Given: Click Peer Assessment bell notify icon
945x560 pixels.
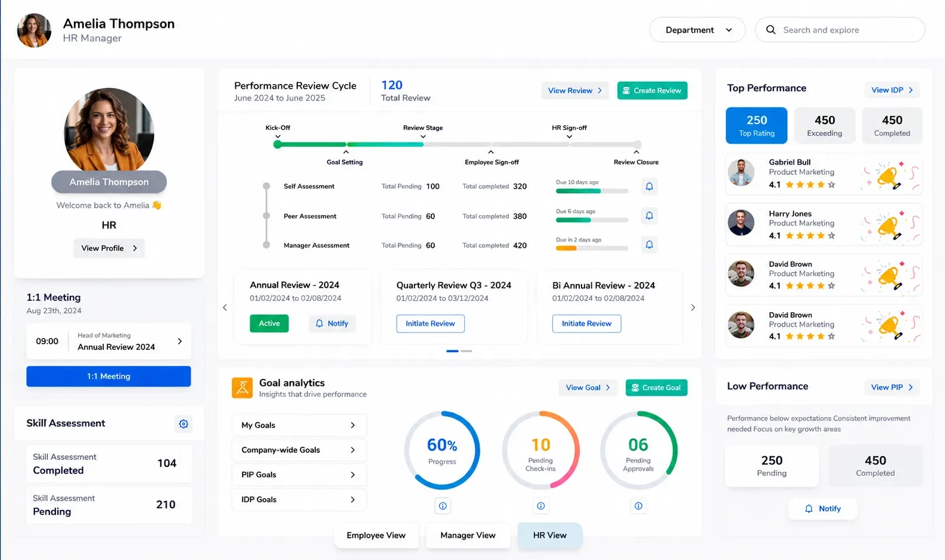Looking at the screenshot, I should click(649, 216).
